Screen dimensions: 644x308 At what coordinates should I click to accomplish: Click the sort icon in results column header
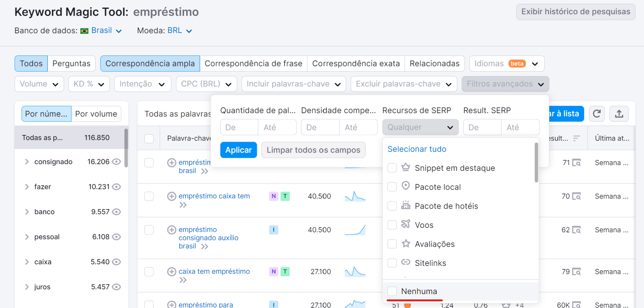coord(576,138)
